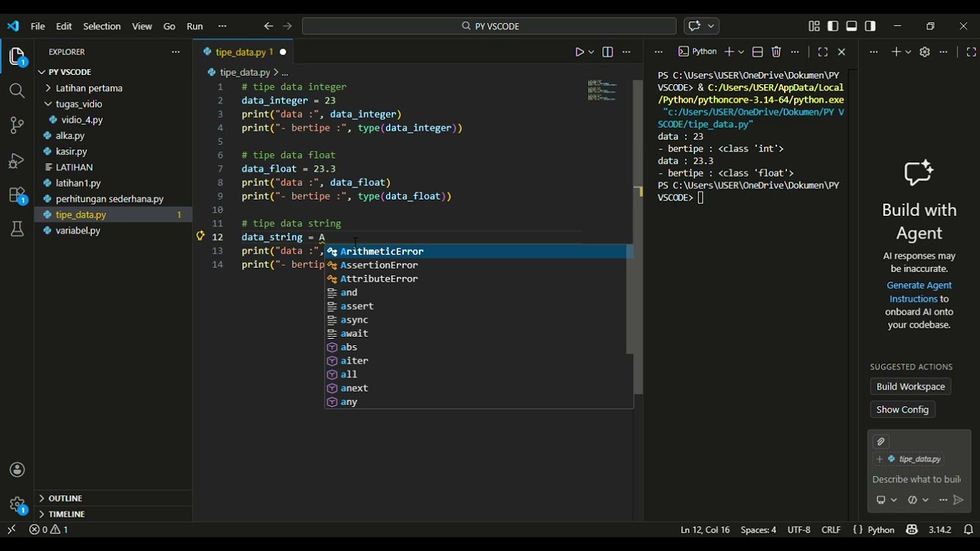Viewport: 980px width, 551px height.
Task: Open errors and warnings count in status bar
Action: pos(49,530)
